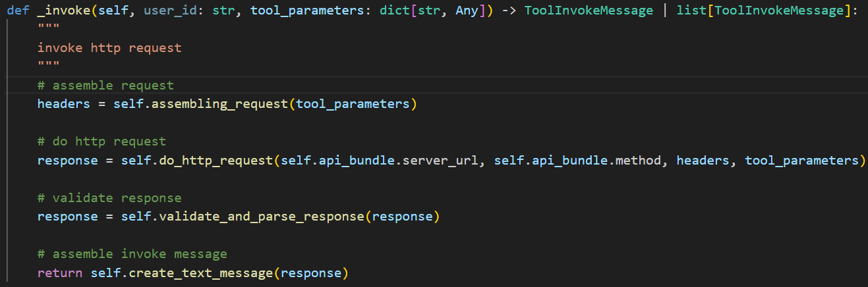Click the def keyword
868x287 pixels.
18,11
